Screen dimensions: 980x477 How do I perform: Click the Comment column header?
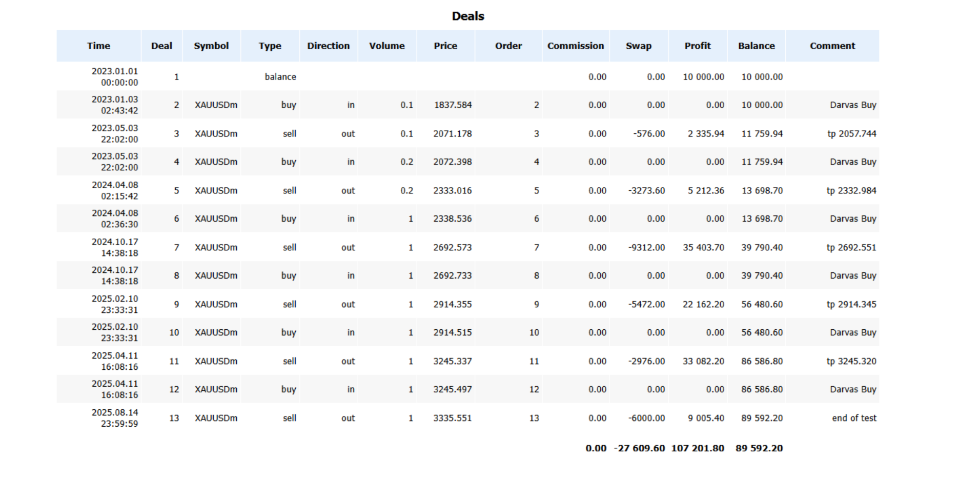[x=832, y=46]
